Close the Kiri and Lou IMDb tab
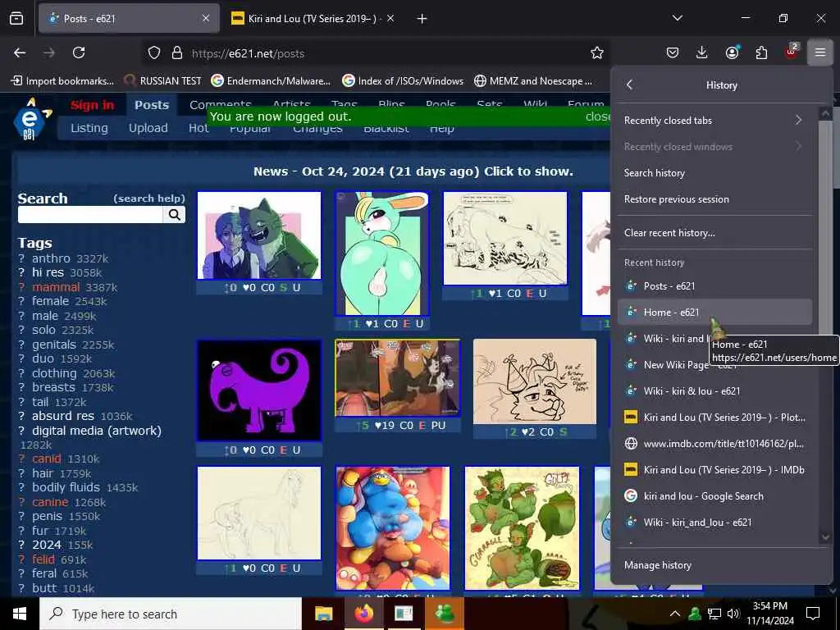The width and height of the screenshot is (840, 630). 390,19
